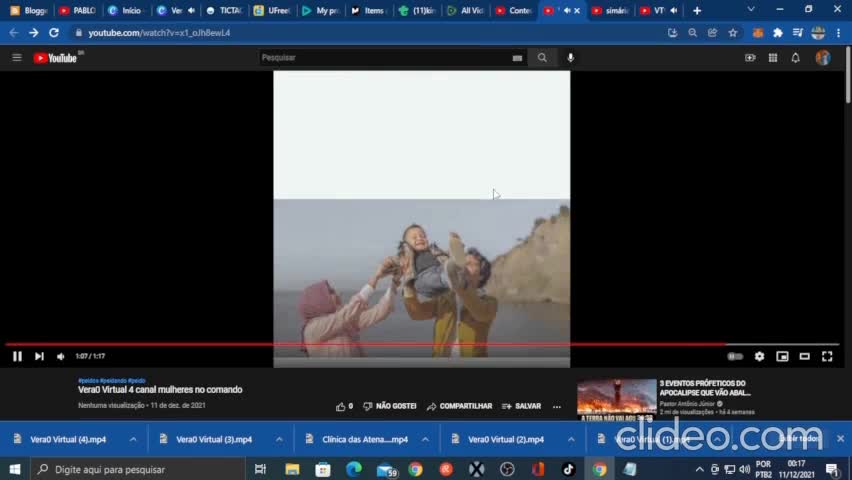Reload the current page
The image size is (852, 480).
54,33
